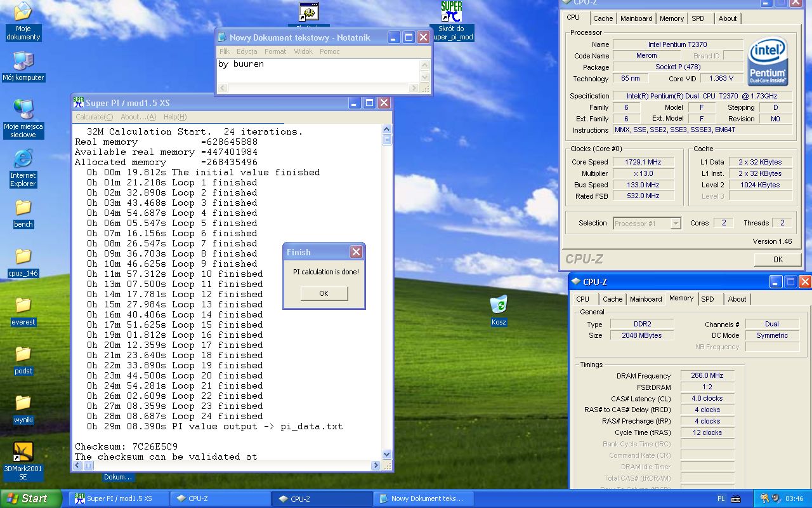Click Level 2 cache value 1024 KBytes

click(x=760, y=185)
